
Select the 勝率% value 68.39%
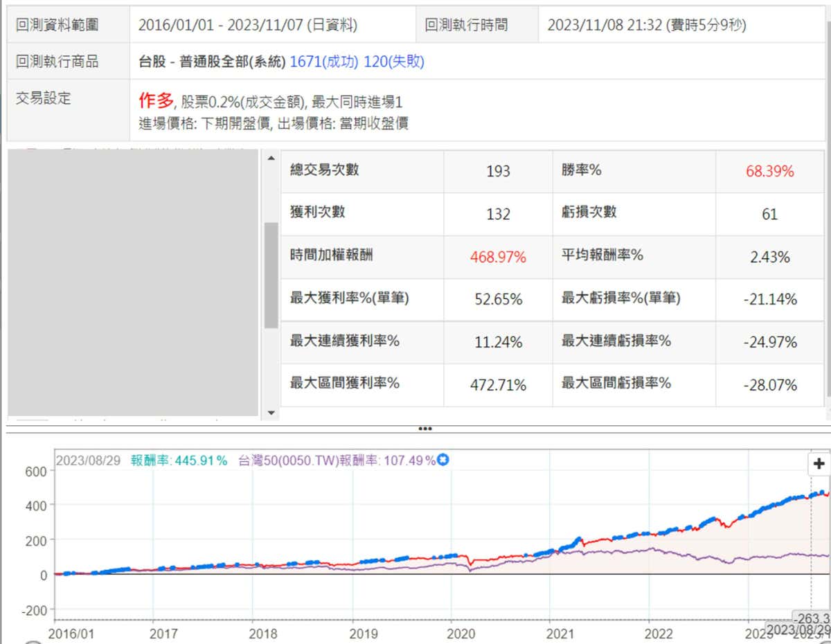769,171
